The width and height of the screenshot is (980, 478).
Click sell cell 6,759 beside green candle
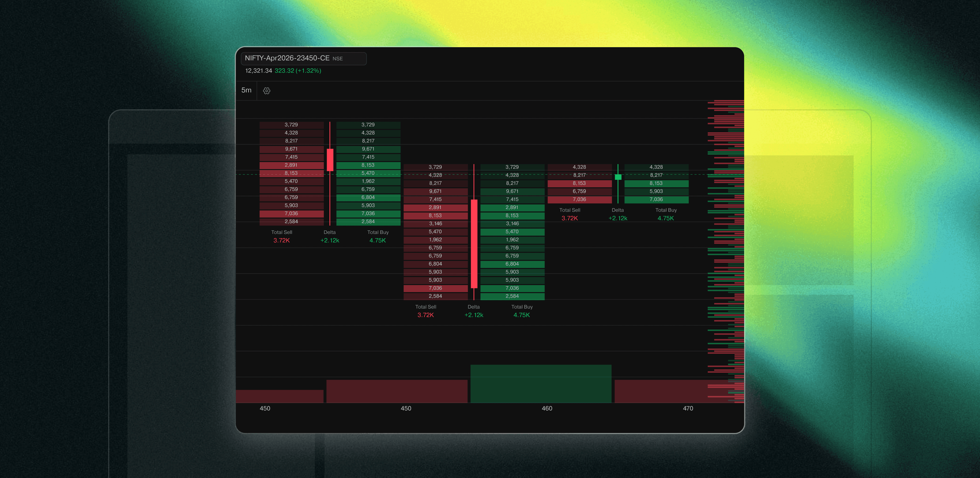click(x=579, y=191)
